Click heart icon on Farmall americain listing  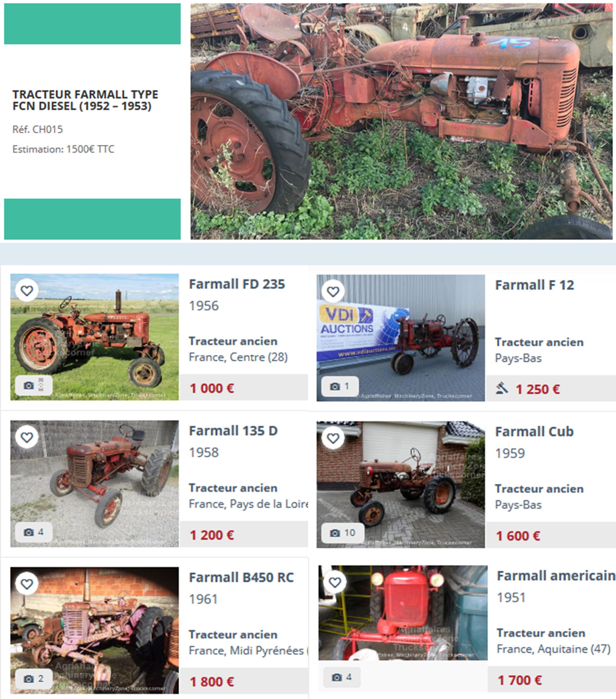click(335, 582)
